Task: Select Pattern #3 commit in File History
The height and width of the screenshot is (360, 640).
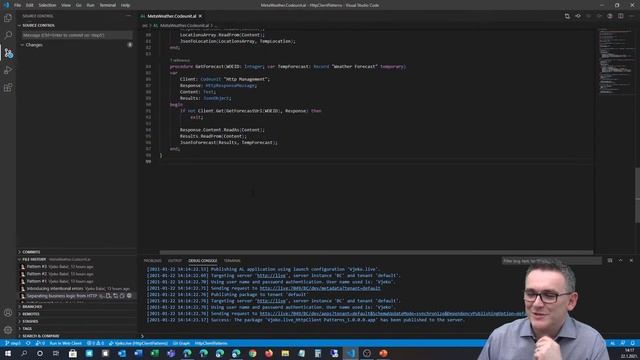Action: [x=77, y=267]
